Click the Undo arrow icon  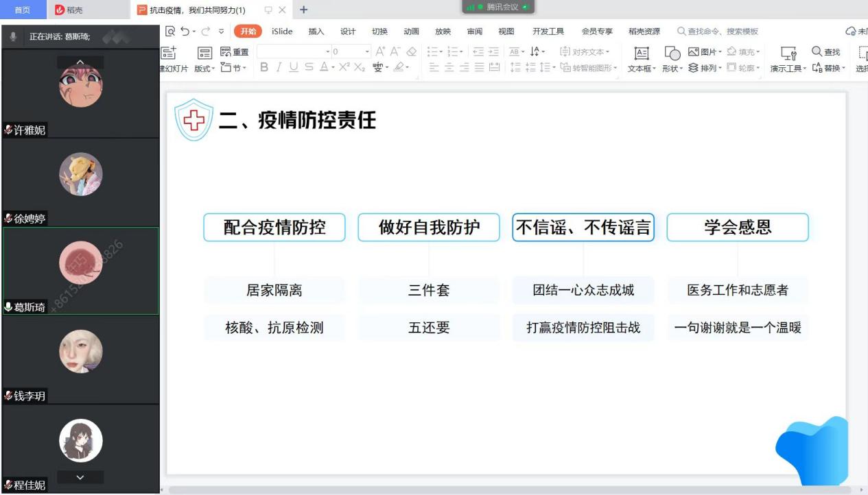click(x=185, y=32)
